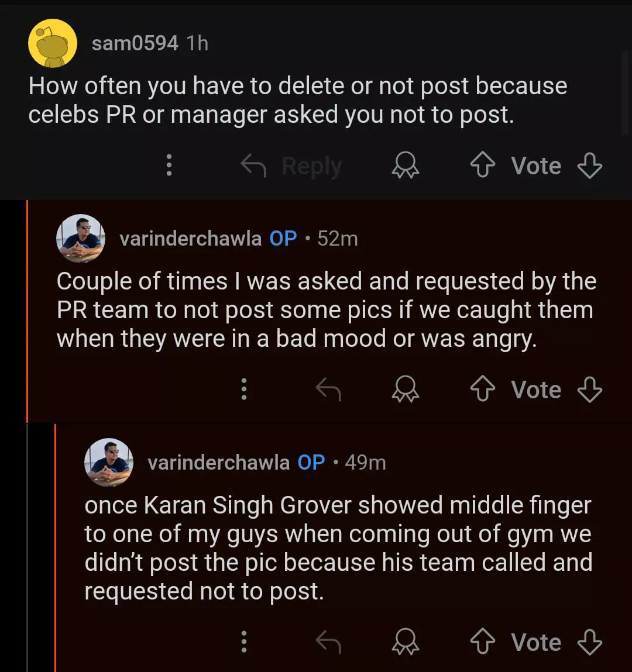Upvote the 52m varinderchawla reply
Viewport: 632px width, 672px height.
482,390
